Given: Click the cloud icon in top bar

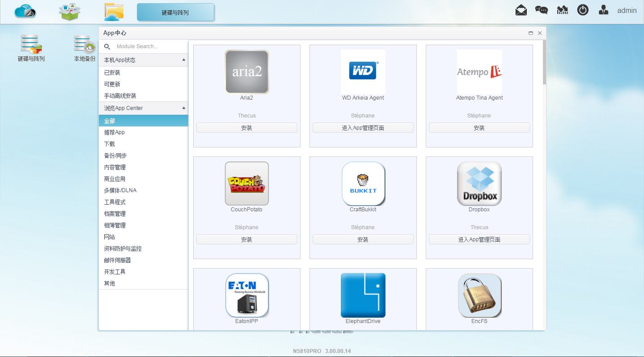Looking at the screenshot, I should tap(25, 11).
